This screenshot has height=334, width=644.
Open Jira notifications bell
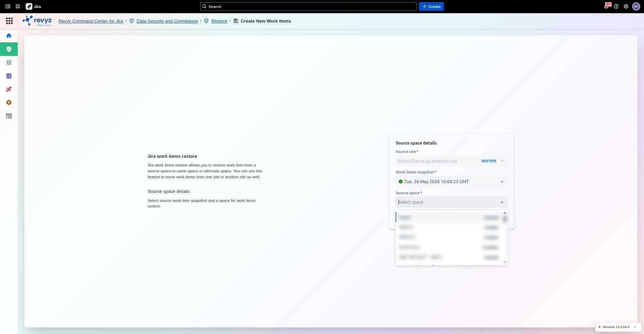[x=606, y=7]
